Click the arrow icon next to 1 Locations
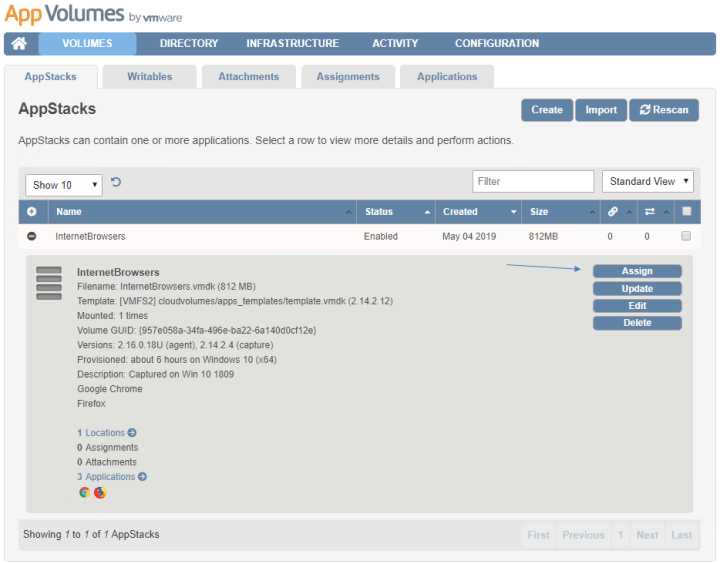Image resolution: width=720 pixels, height=564 pixels. click(x=132, y=433)
